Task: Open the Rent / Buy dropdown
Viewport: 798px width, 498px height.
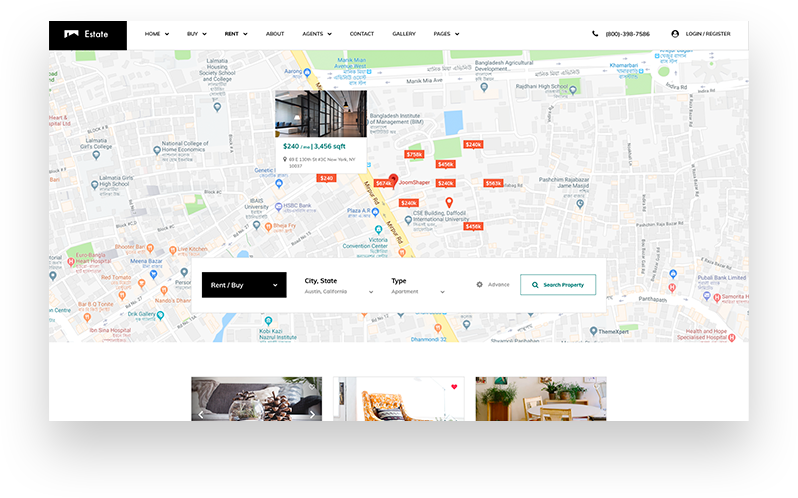Action: 244,285
